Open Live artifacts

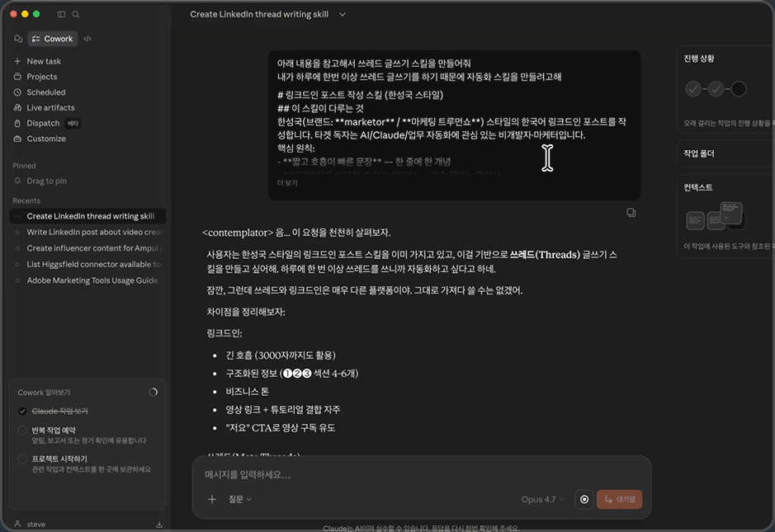coord(50,108)
